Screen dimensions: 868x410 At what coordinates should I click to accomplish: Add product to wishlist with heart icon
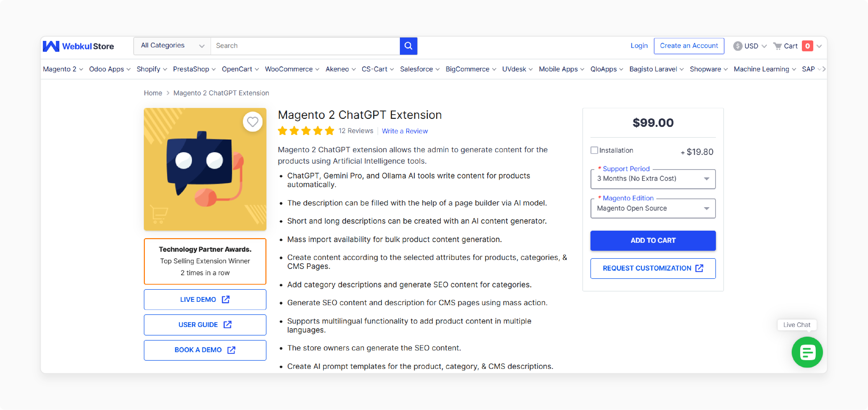(252, 122)
